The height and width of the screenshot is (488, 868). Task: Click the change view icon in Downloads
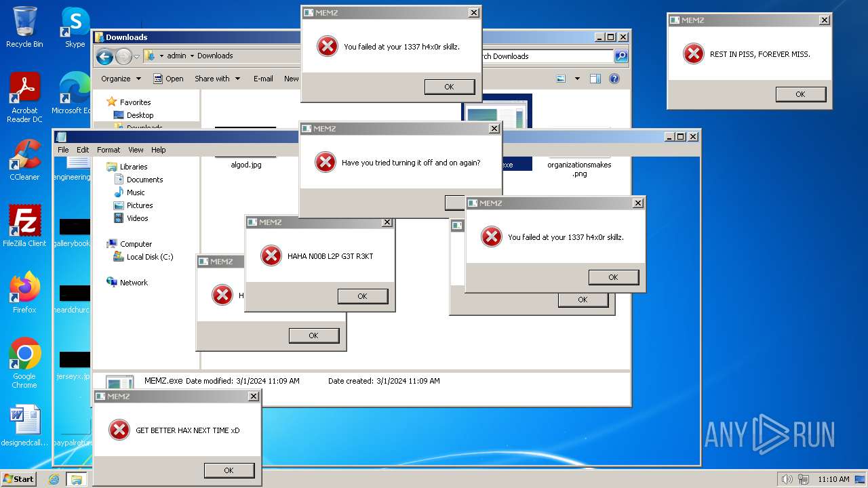[561, 79]
